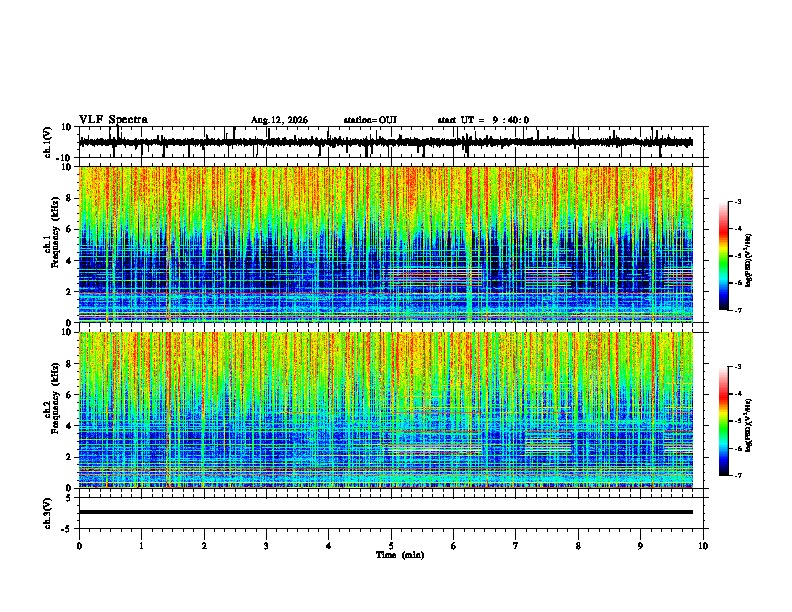Click time axis tick label '9'
The height and width of the screenshot is (612, 792).
(640, 546)
